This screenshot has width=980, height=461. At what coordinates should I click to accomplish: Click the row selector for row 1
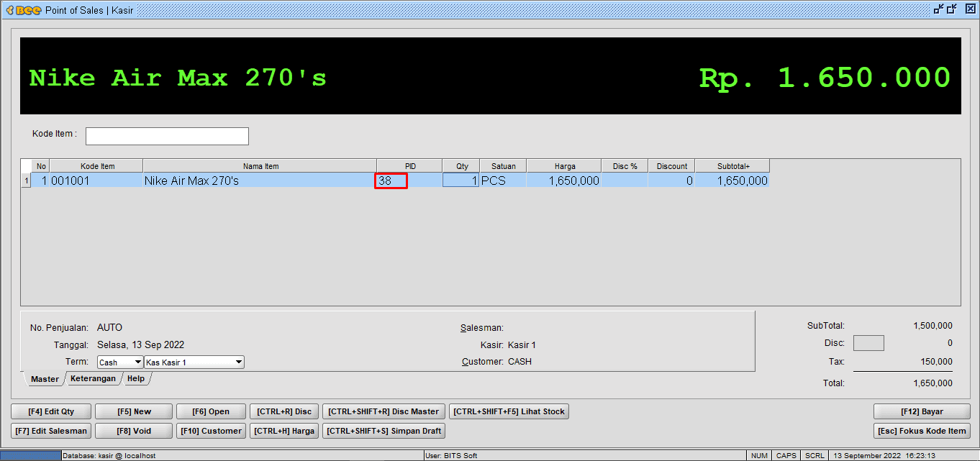(26, 181)
